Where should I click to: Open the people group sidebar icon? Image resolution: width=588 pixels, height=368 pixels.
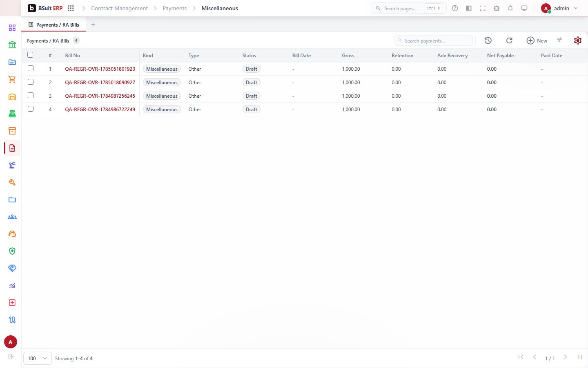(12, 217)
